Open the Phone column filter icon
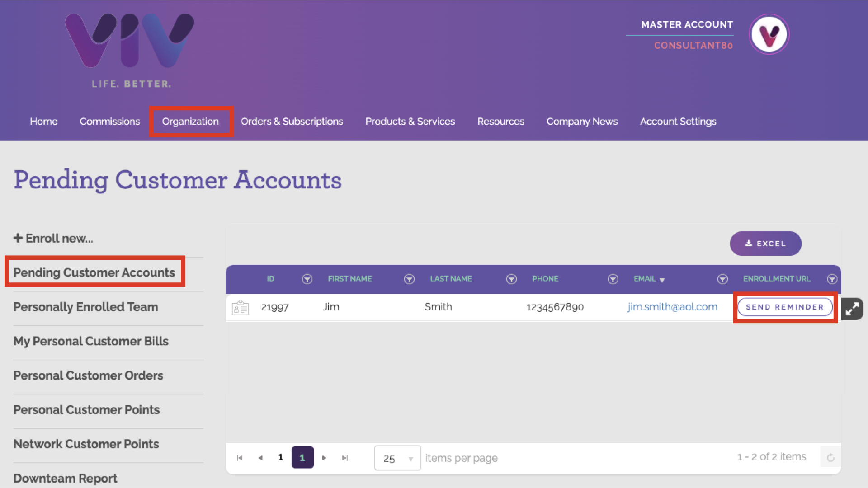Screen dimensions: 868x488 pos(613,279)
